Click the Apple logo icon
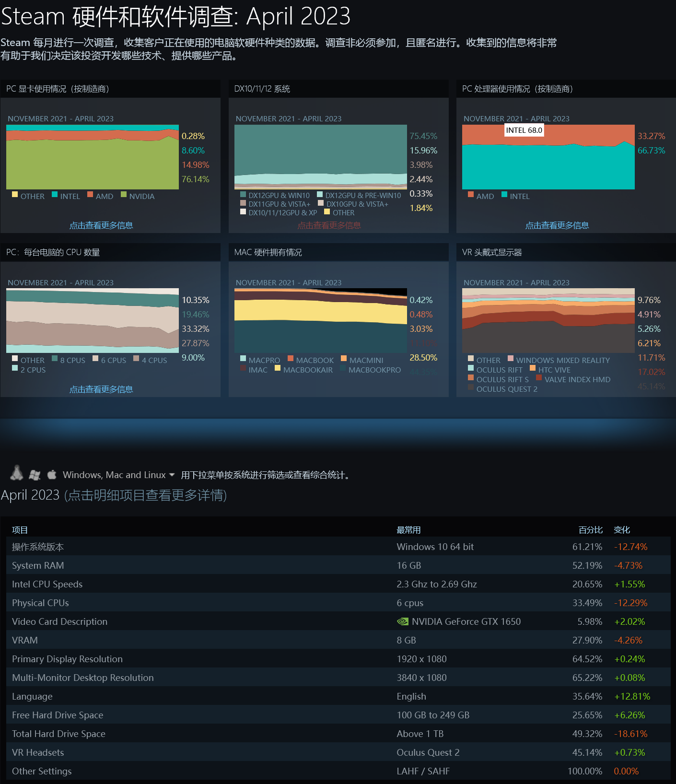Screen dimensions: 676x784 tap(52, 475)
